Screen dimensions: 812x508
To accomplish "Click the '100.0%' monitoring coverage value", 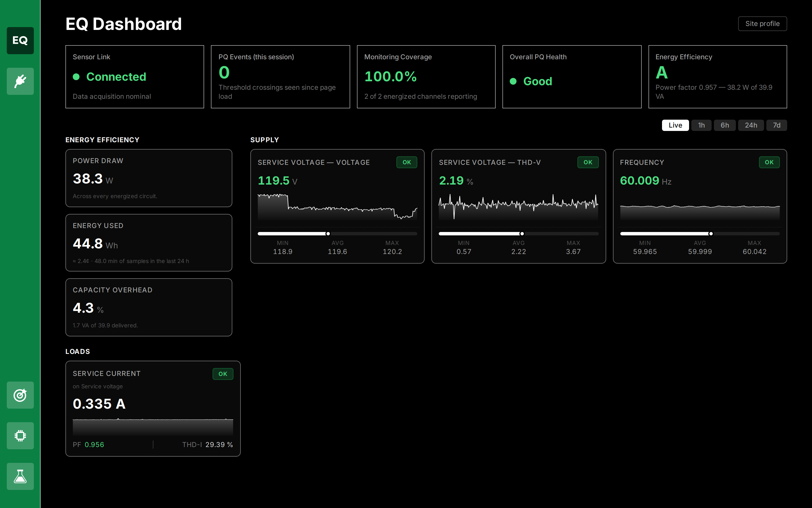I will [390, 76].
